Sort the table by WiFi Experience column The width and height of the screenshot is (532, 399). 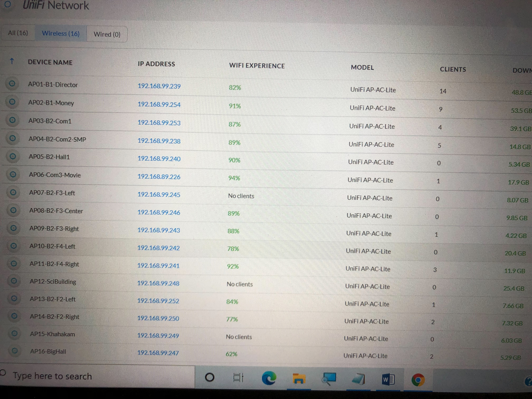[257, 66]
